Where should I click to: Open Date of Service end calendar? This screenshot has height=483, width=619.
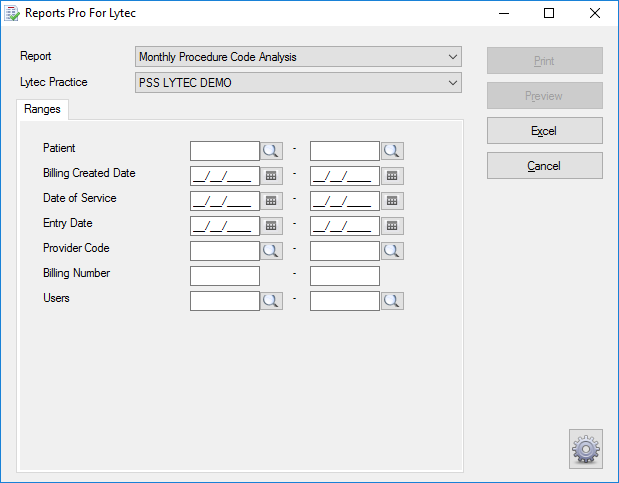coord(392,201)
